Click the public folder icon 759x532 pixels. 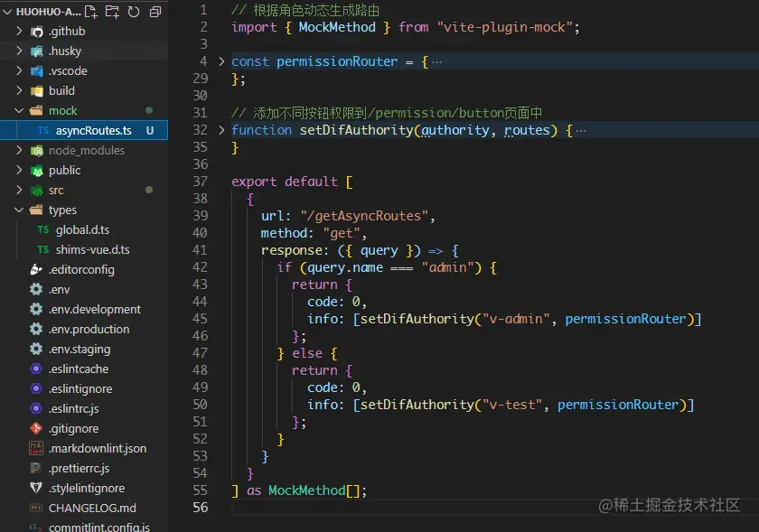click(x=36, y=171)
